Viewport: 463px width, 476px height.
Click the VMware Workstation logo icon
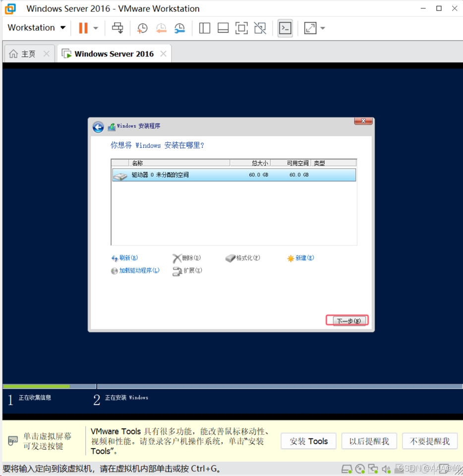pos(10,8)
